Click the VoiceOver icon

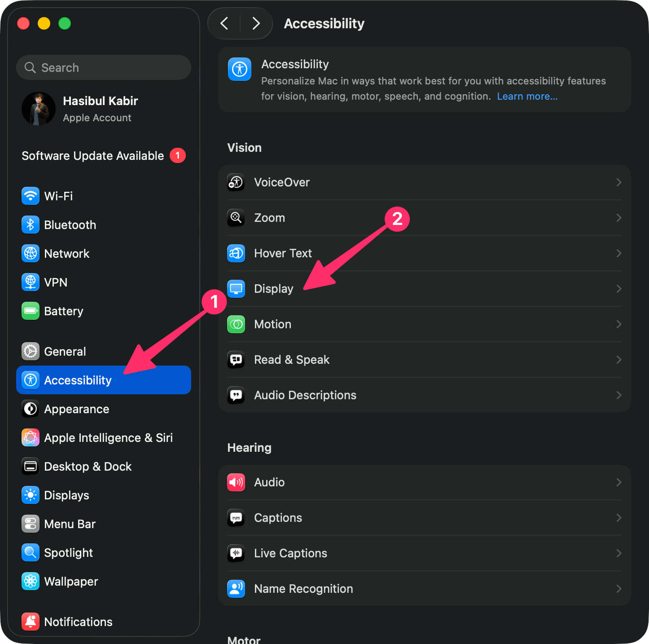236,182
